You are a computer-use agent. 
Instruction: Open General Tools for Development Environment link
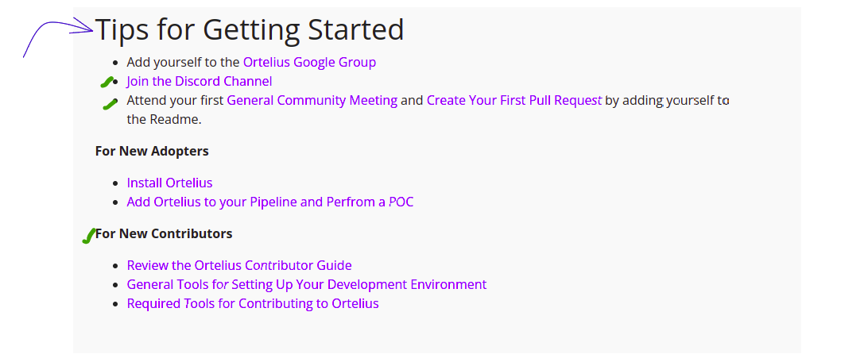pyautogui.click(x=306, y=284)
